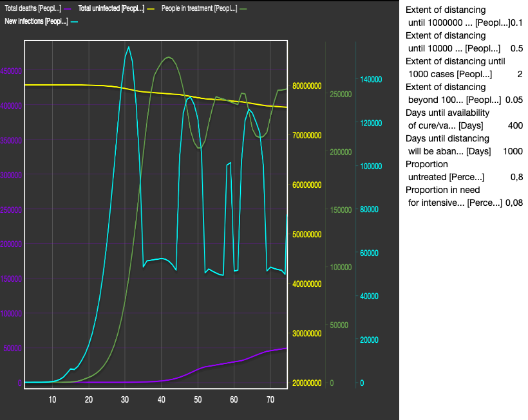
Task: Click the 50000 purple axis label
Action: [12, 348]
